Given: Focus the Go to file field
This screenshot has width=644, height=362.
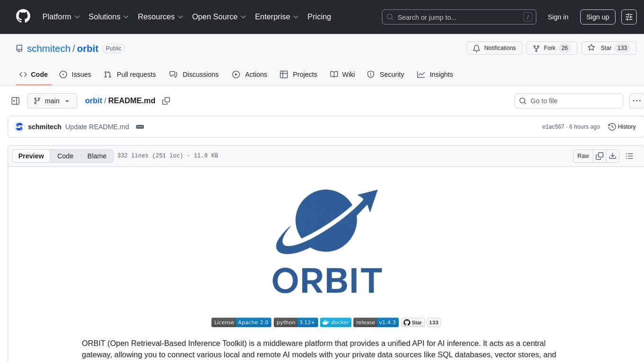Looking at the screenshot, I should tap(569, 101).
